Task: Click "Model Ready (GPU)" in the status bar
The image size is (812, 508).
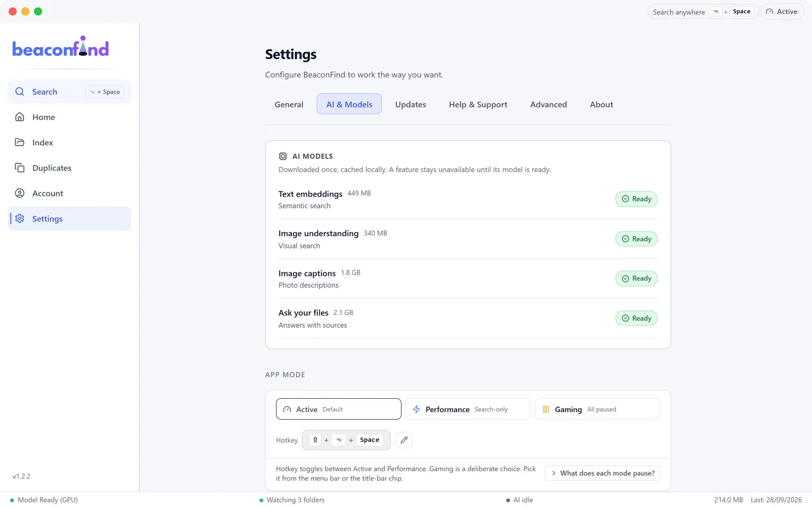Action: (x=44, y=500)
